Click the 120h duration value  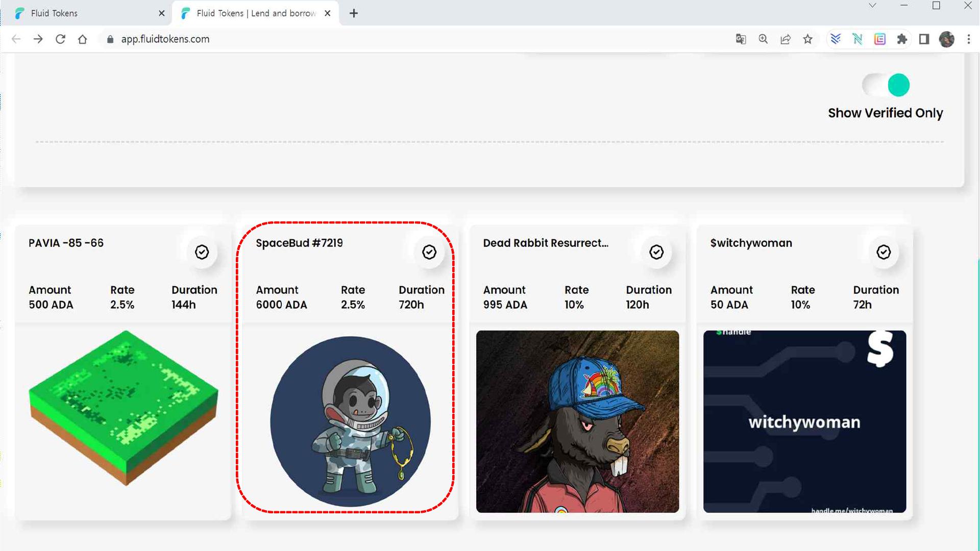coord(638,305)
